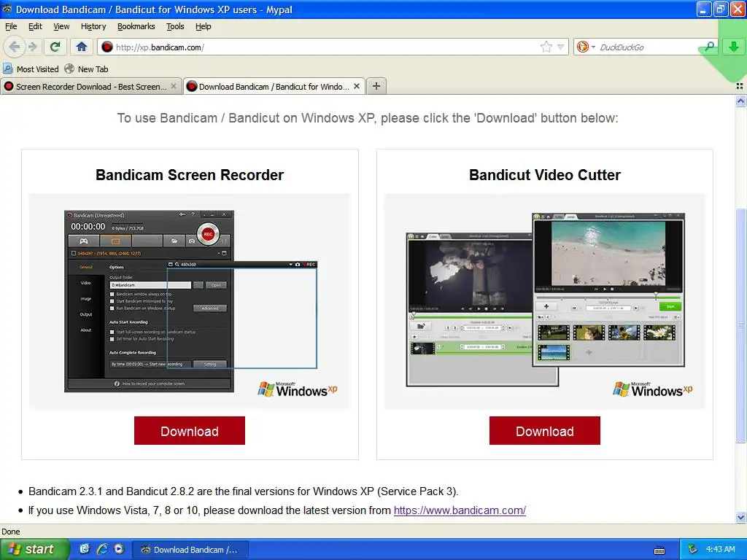747x560 pixels.
Task: Open the File menu
Action: click(x=10, y=26)
